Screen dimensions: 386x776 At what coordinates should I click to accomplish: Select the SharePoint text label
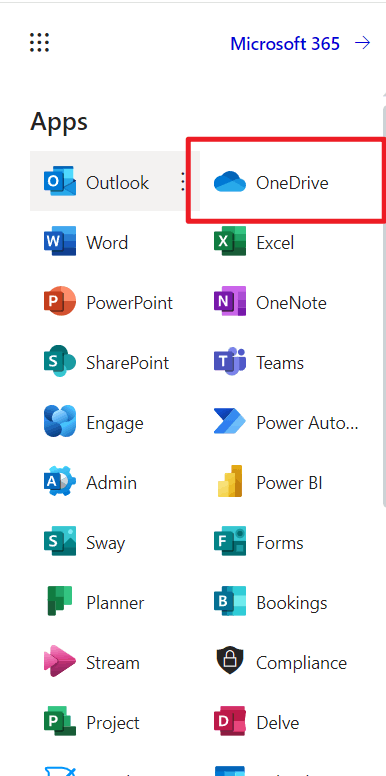click(x=128, y=363)
